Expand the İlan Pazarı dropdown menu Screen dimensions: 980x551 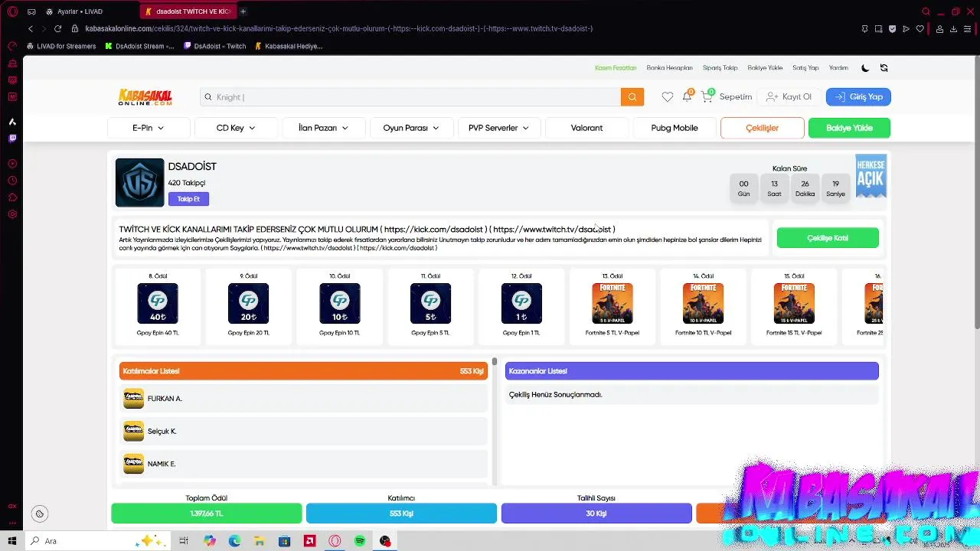click(x=323, y=128)
